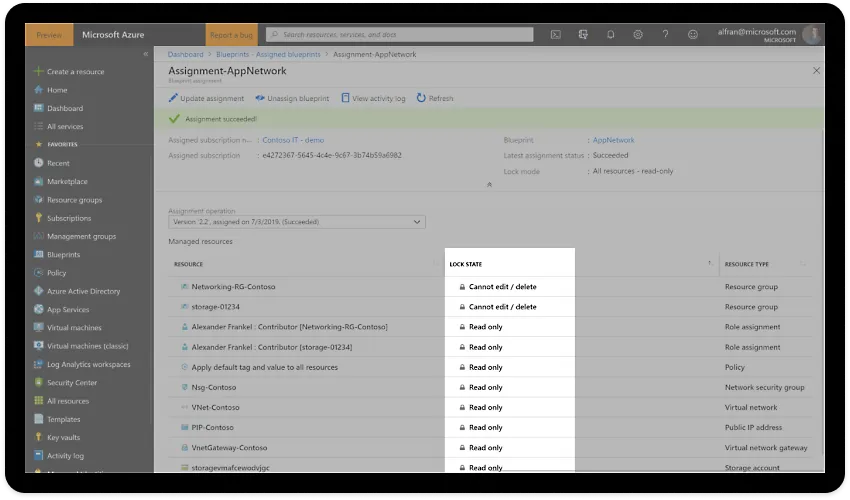Click the Virtual machines (classic) icon

pos(38,346)
